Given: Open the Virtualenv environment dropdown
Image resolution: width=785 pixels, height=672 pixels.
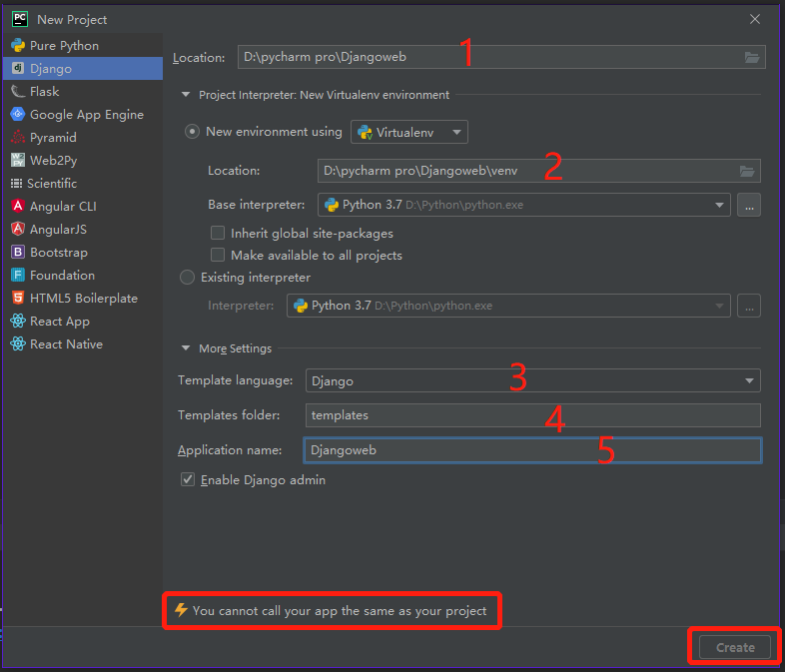Looking at the screenshot, I should click(409, 132).
